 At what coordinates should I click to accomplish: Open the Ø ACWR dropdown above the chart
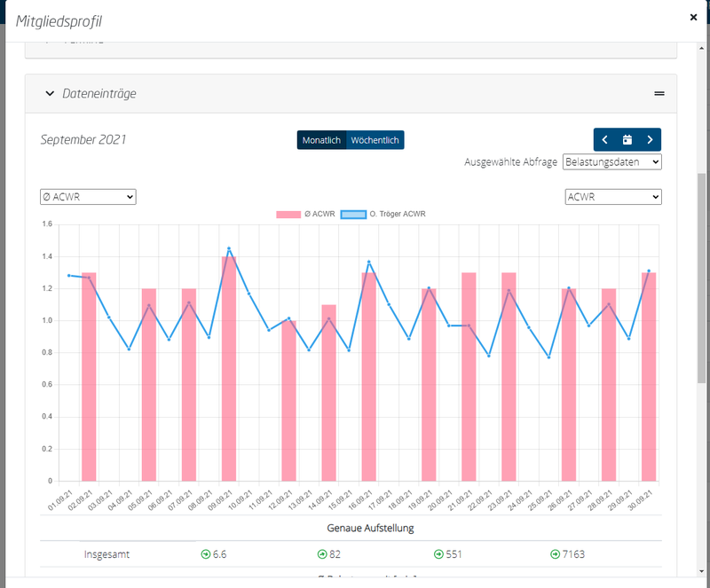pos(88,197)
